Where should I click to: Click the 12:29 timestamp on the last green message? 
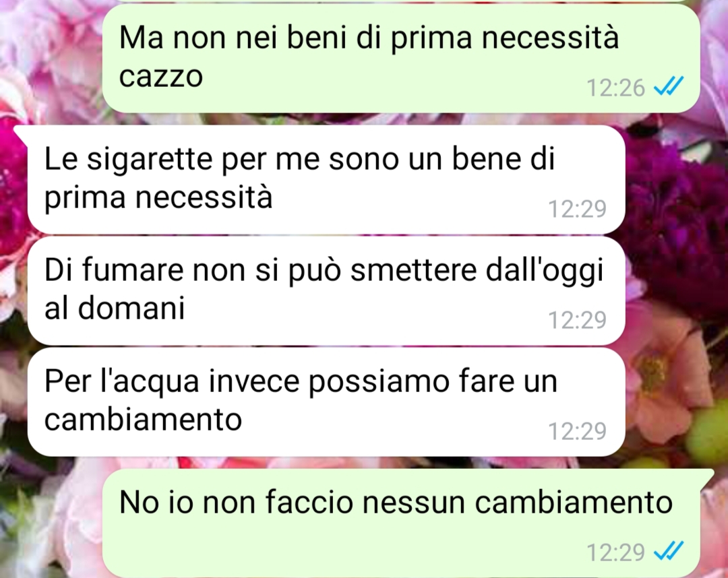coord(615,552)
